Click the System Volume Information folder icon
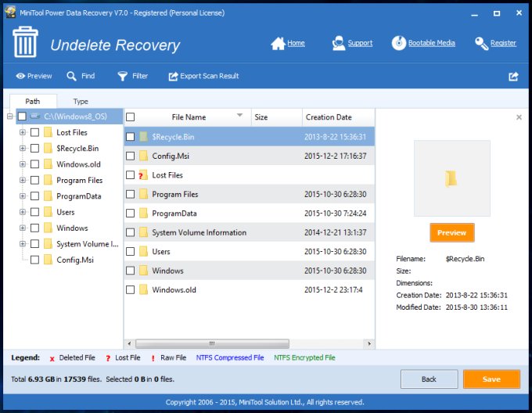 [x=143, y=232]
